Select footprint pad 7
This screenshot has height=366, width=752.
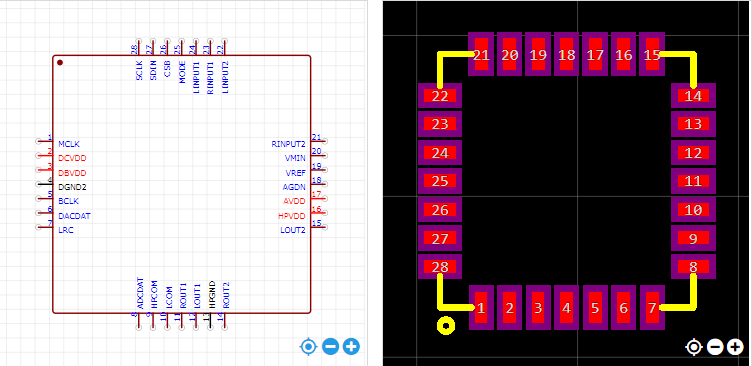coord(652,307)
